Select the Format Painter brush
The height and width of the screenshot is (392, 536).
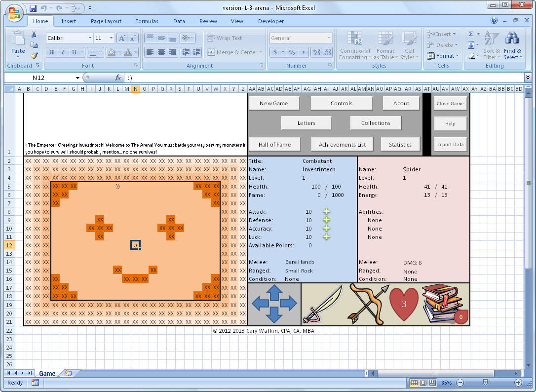tap(34, 55)
